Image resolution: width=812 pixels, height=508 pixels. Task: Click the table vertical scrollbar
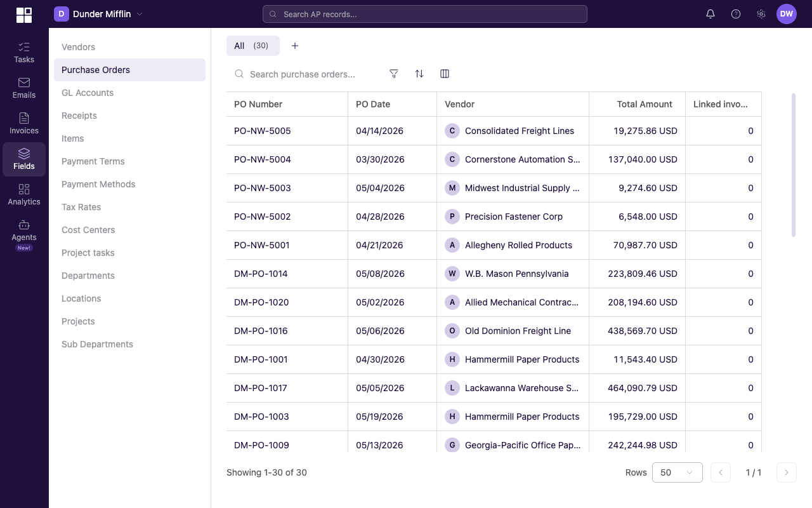click(794, 165)
